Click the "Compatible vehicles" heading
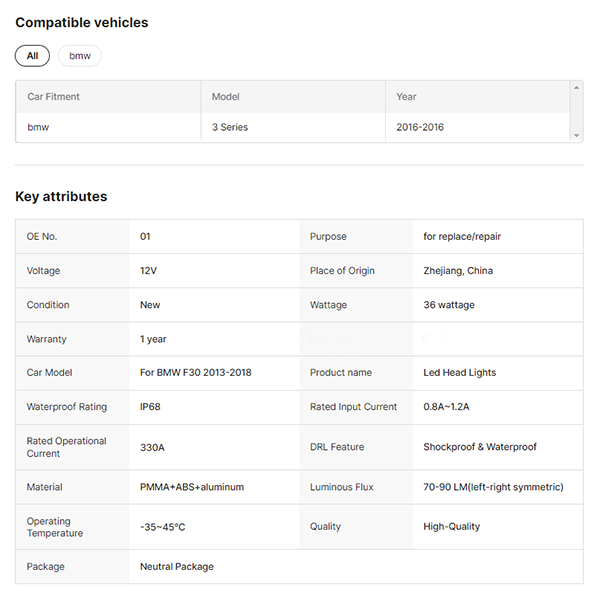The height and width of the screenshot is (600, 600). [x=81, y=22]
